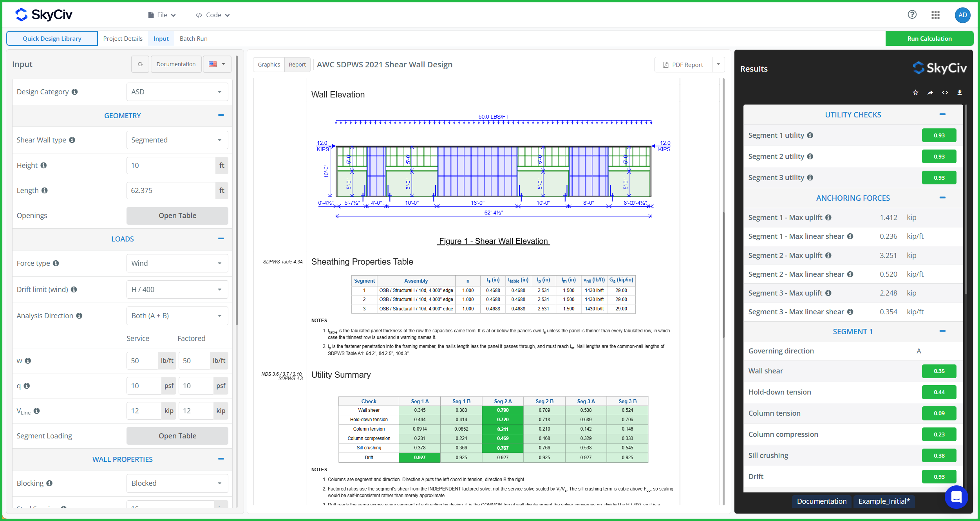Screen dimensions: 980x521
Task: Open the Shear Wall type Segmented dropdown
Action: pyautogui.click(x=177, y=140)
